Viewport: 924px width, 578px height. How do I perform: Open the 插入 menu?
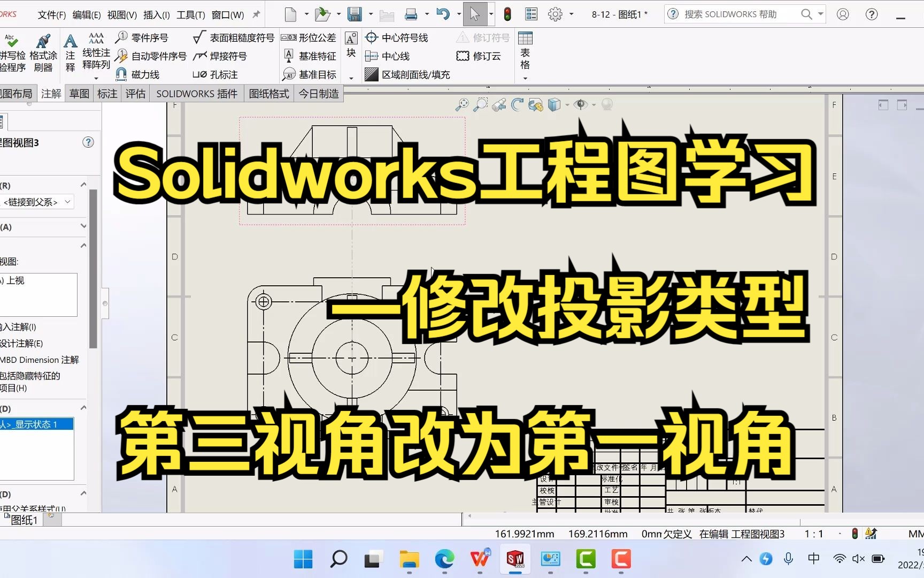pyautogui.click(x=156, y=14)
